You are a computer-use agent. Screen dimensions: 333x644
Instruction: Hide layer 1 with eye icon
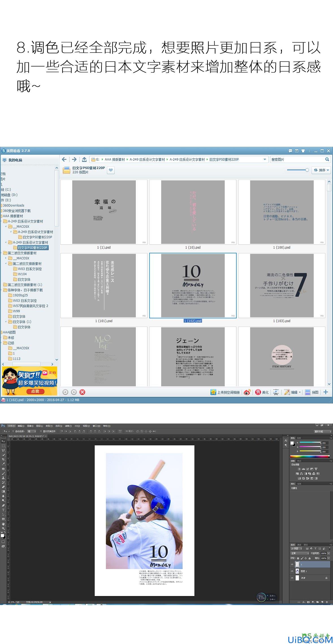292,564
